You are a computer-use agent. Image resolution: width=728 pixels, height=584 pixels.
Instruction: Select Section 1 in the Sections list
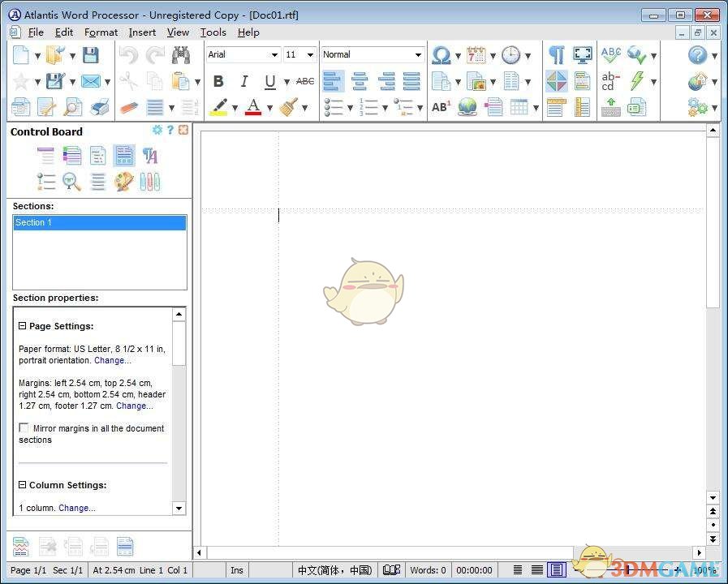[49, 222]
